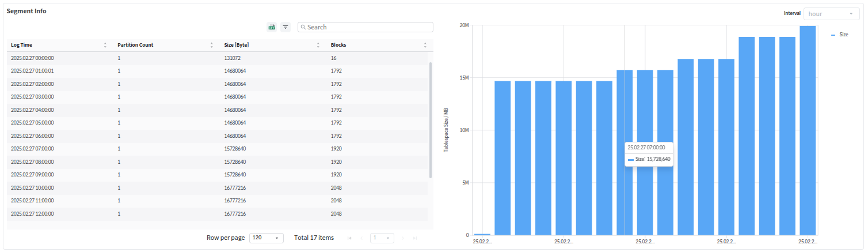Sort by Log Time column arrows

105,45
